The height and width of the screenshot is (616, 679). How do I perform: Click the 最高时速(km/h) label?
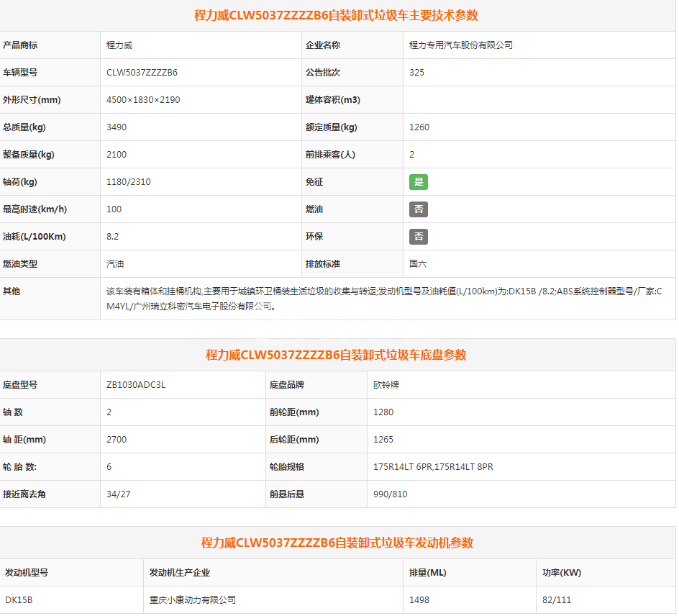[35, 209]
